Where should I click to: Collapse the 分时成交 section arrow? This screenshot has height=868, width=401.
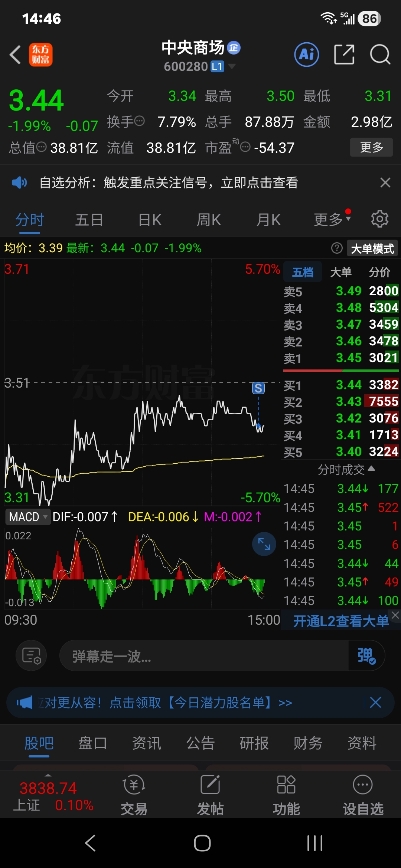coord(371,469)
